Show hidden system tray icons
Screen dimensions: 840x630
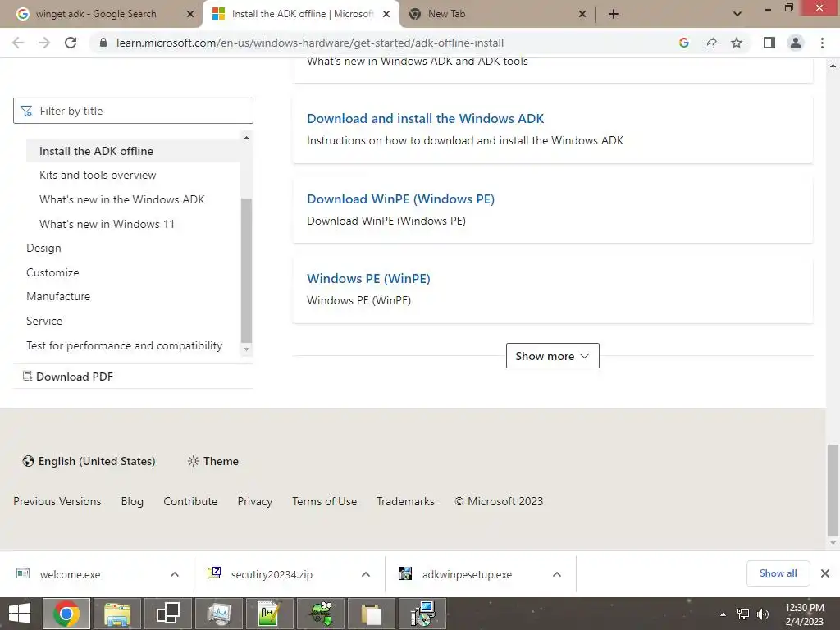click(723, 614)
